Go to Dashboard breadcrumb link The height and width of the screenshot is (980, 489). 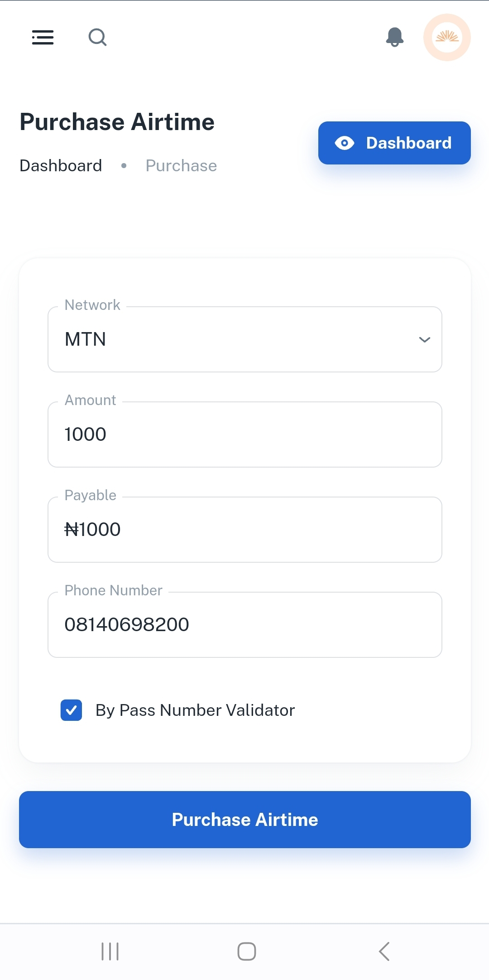pyautogui.click(x=61, y=166)
